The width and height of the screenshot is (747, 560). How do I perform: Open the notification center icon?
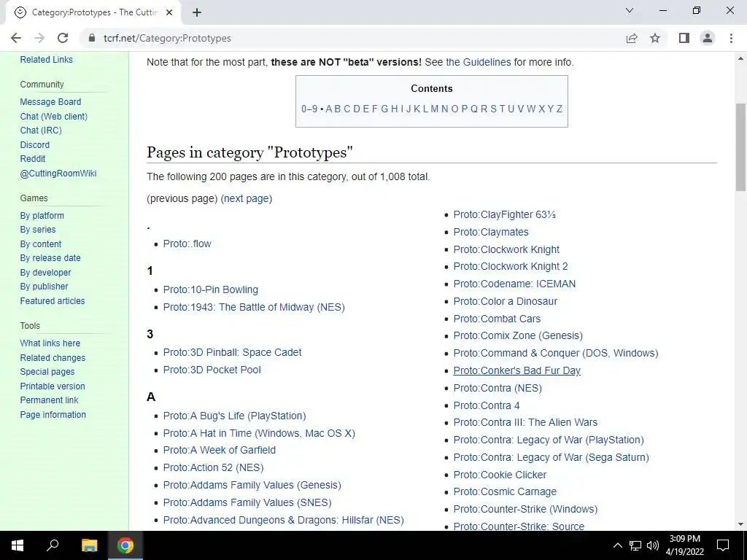point(723,545)
